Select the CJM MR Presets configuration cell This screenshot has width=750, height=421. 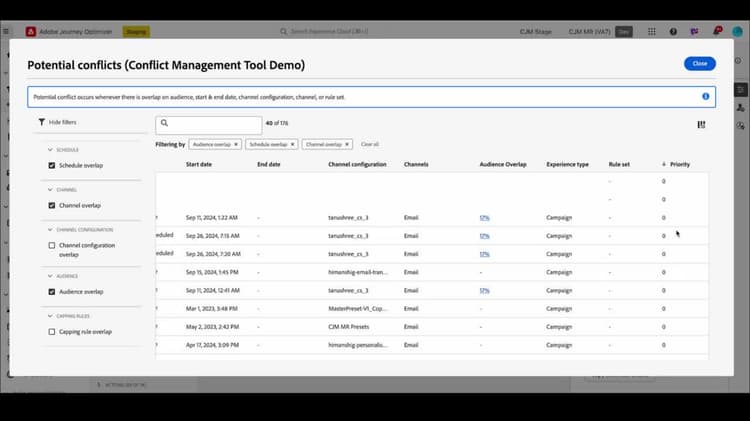pyautogui.click(x=349, y=327)
